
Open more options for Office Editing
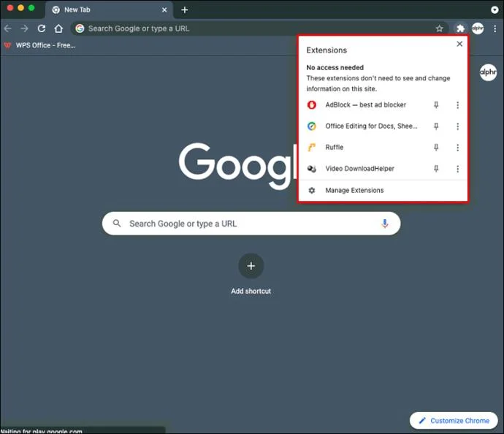[458, 126]
